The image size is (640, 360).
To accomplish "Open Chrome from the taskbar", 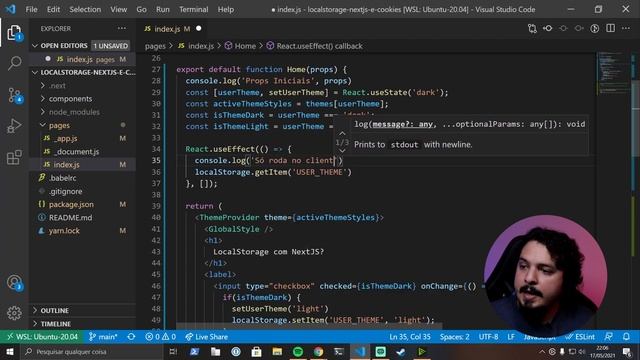I will [318, 351].
